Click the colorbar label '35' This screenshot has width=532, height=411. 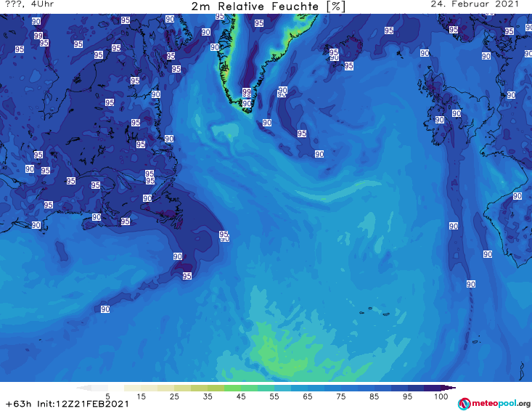click(208, 396)
